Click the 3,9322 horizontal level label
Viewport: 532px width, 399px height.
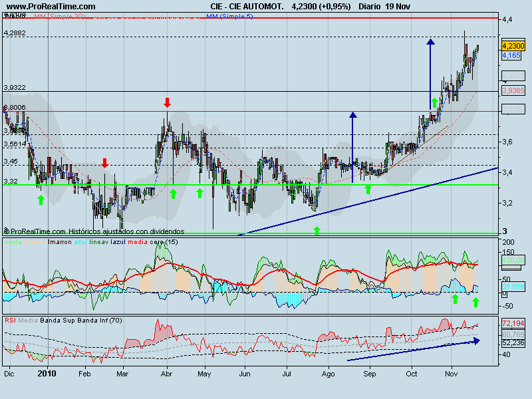(x=15, y=88)
